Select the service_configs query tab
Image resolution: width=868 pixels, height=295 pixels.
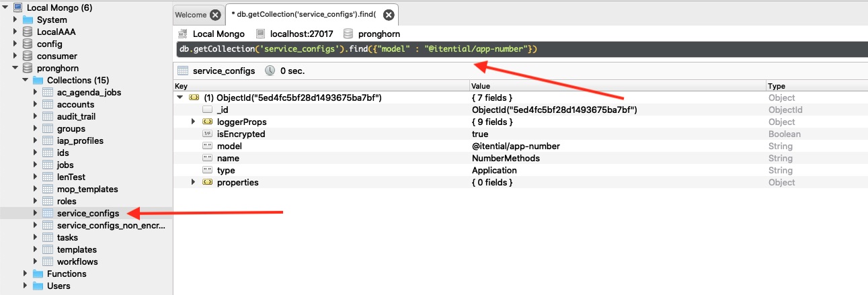pos(303,15)
